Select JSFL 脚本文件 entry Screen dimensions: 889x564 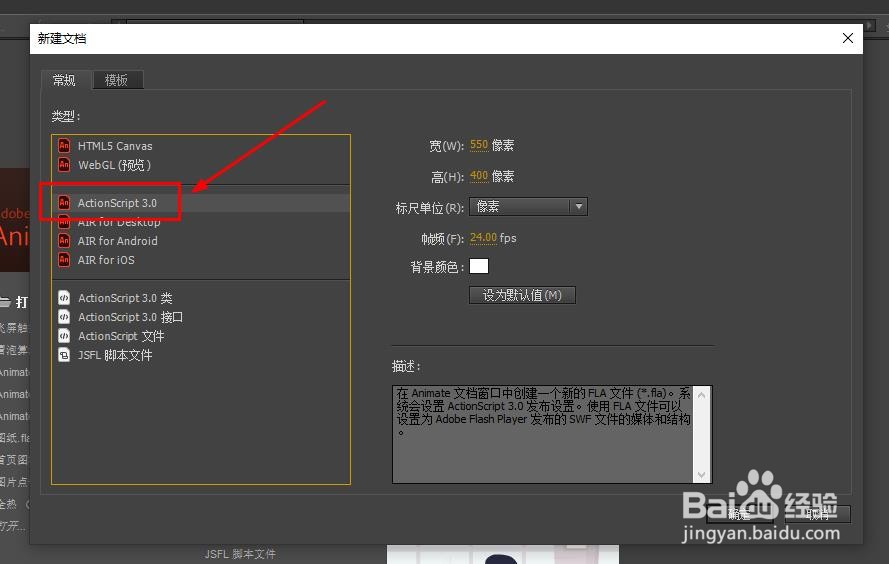point(201,355)
